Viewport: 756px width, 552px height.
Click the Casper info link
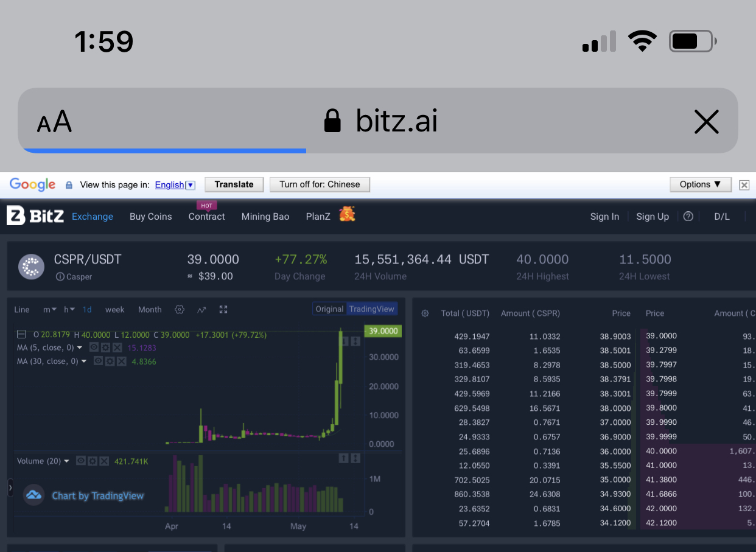coord(74,277)
